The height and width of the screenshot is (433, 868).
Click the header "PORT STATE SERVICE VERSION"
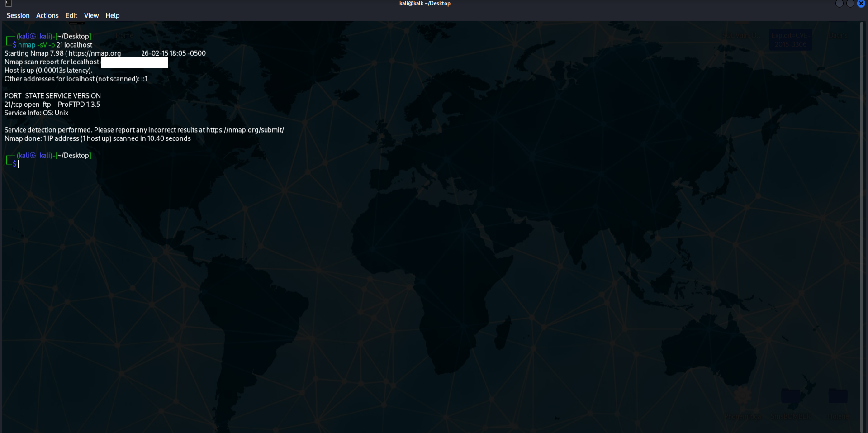click(52, 96)
